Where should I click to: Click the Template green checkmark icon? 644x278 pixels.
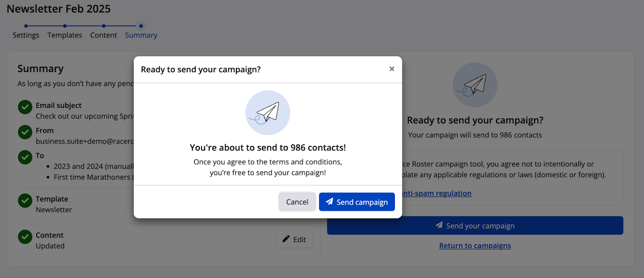point(25,200)
